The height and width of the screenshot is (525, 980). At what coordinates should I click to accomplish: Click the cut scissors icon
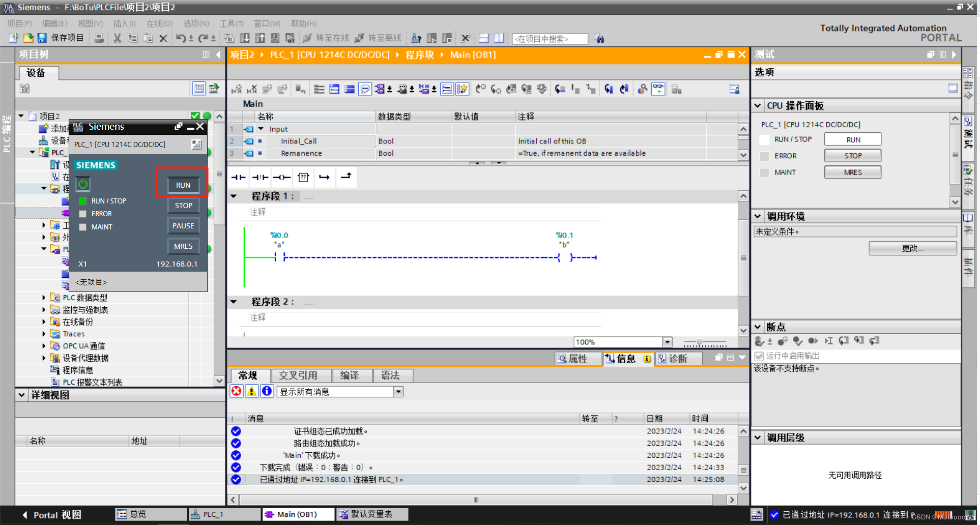[118, 38]
